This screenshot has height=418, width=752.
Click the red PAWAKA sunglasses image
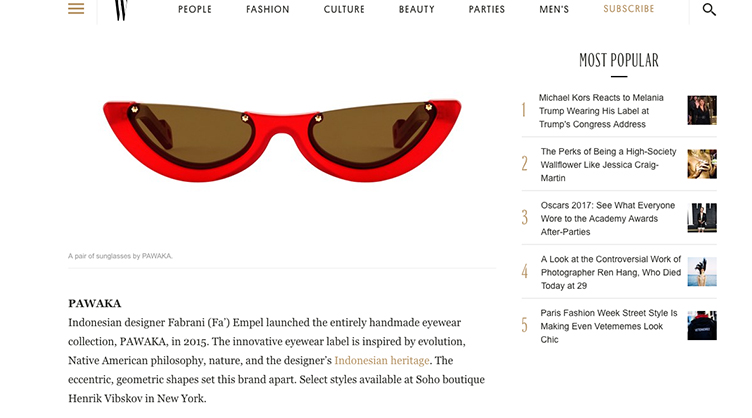pyautogui.click(x=282, y=141)
